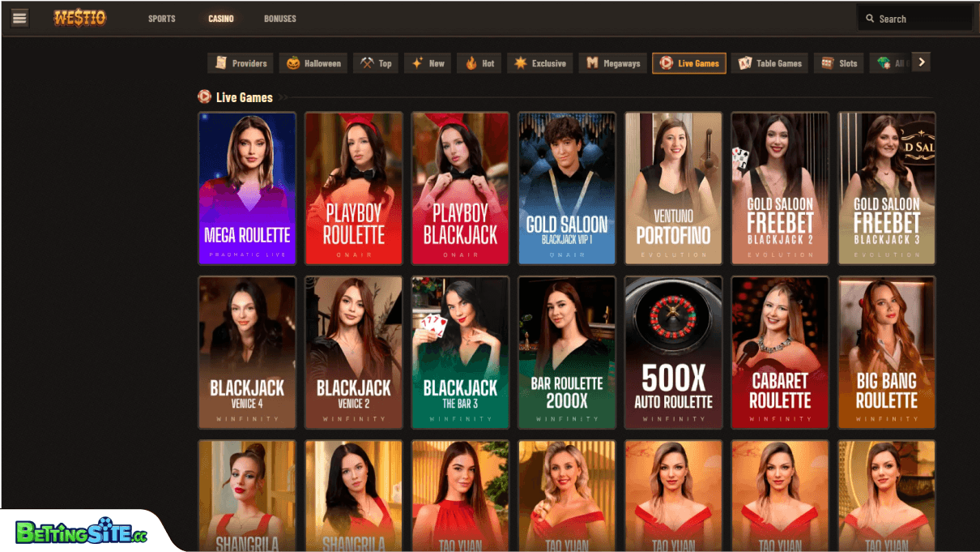Click the Live Games play icon in filter bar
980x552 pixels.
click(x=666, y=63)
